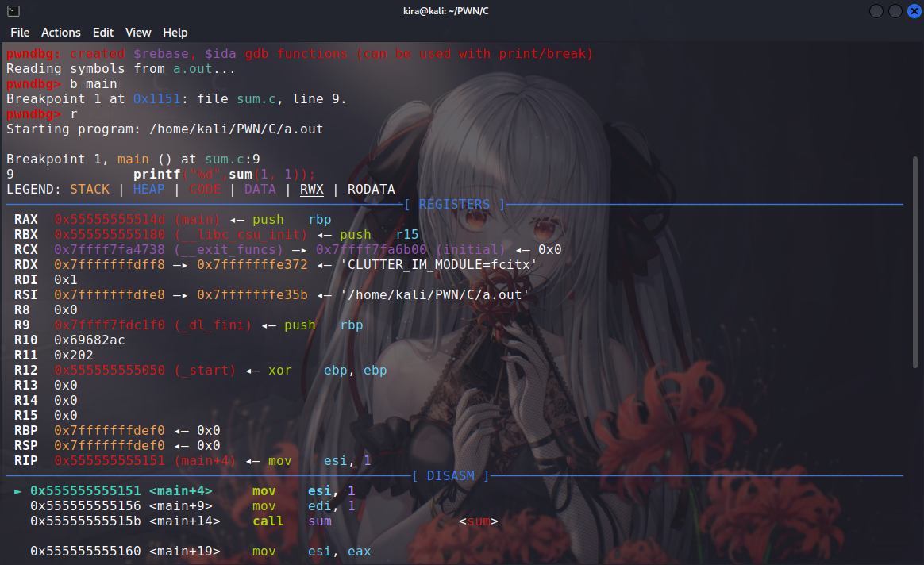Click the RDI register label
This screenshot has width=924, height=565.
[26, 280]
